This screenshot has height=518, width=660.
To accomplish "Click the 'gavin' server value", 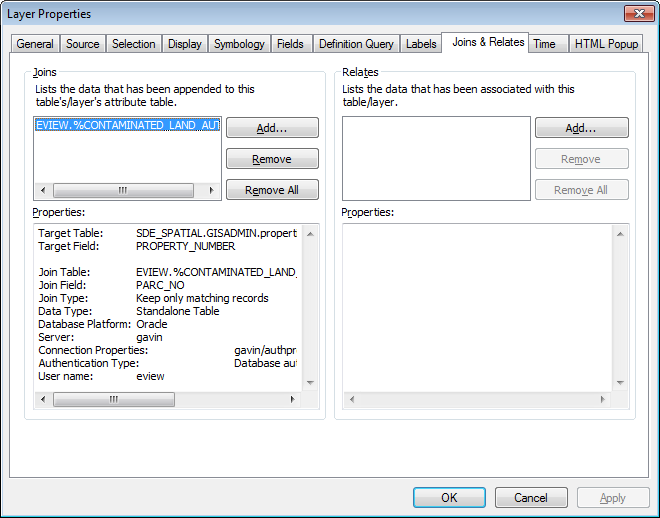I will [149, 337].
